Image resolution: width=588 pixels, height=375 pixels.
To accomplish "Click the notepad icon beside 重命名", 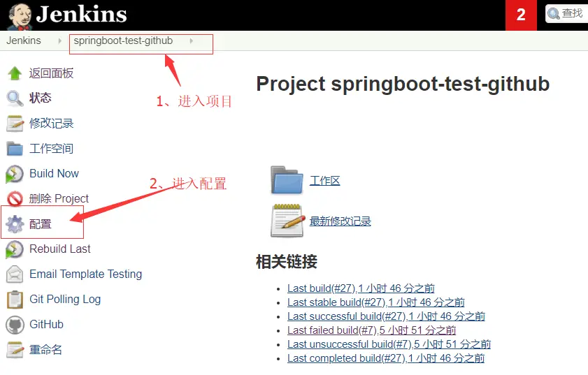I will point(15,350).
